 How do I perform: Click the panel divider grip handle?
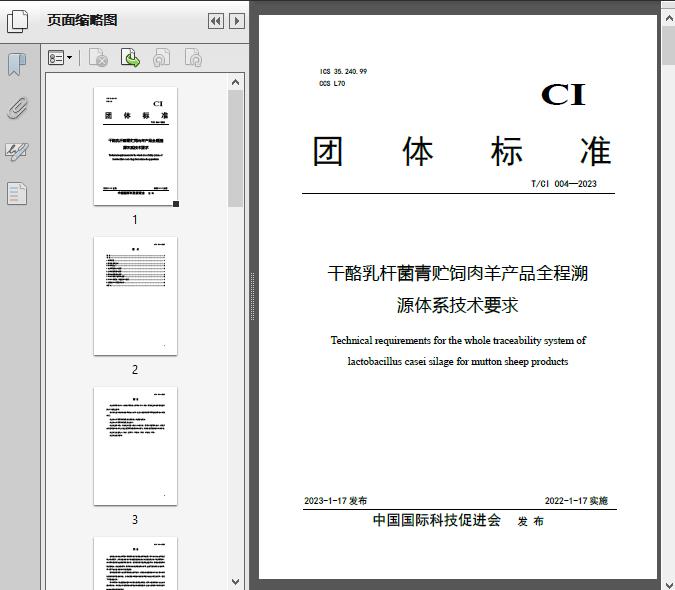pyautogui.click(x=251, y=296)
